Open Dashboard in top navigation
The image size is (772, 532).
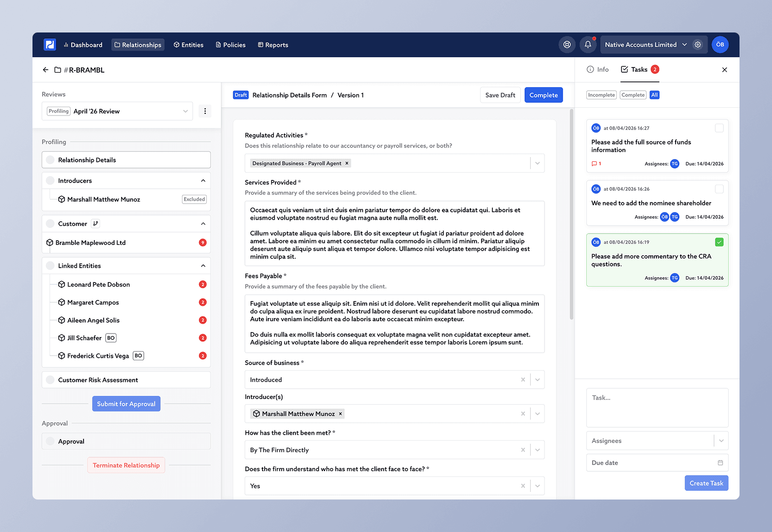click(x=83, y=45)
